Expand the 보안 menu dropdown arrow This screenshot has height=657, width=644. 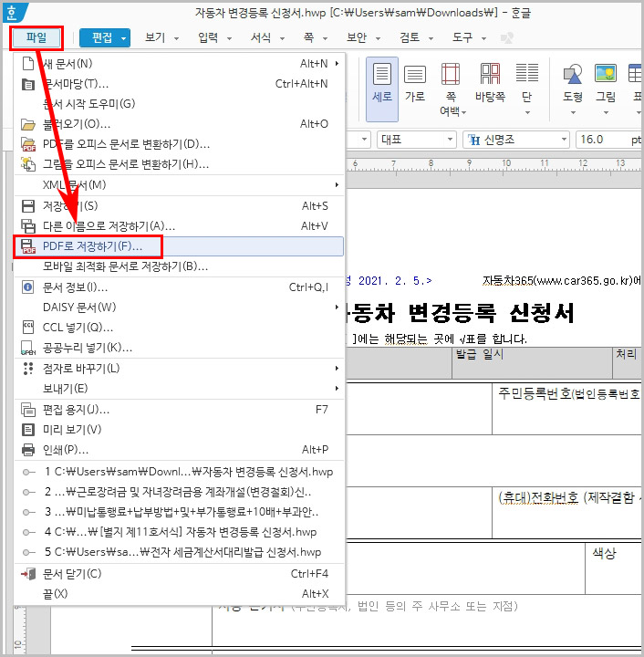pyautogui.click(x=378, y=38)
